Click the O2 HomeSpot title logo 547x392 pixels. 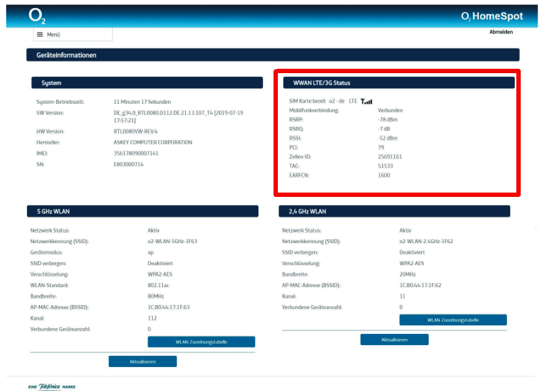(x=492, y=16)
